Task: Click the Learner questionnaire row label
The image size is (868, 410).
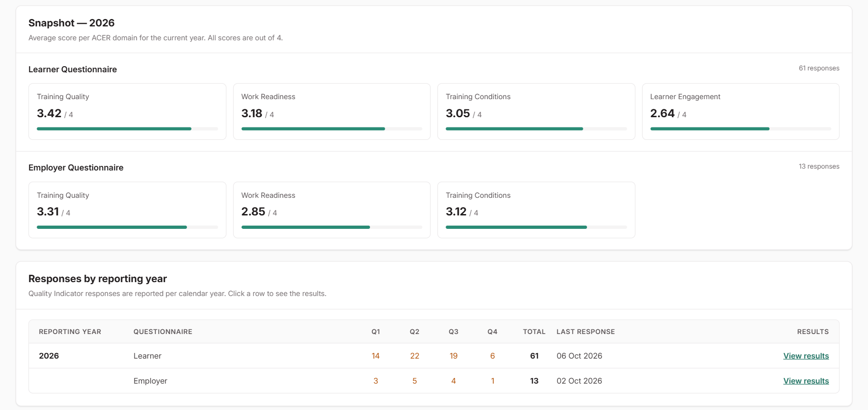Action: click(x=147, y=356)
